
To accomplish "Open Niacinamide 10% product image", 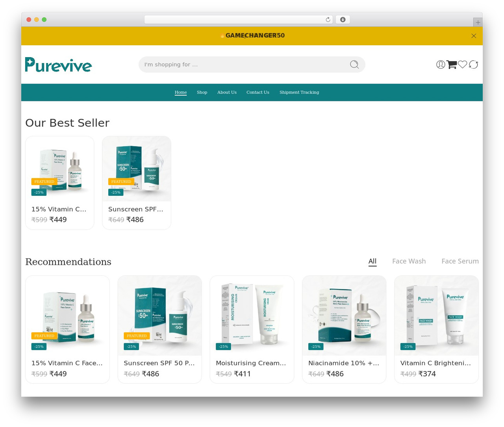I will [x=344, y=316].
